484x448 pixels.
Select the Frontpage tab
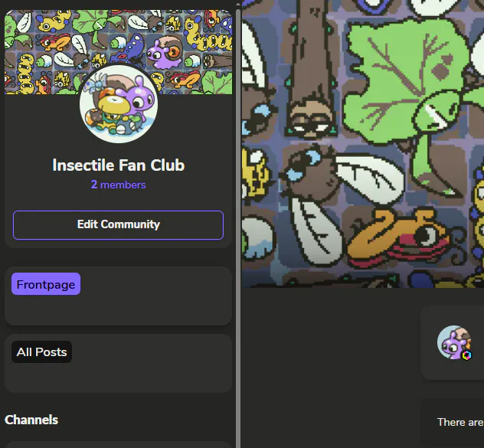click(x=46, y=284)
